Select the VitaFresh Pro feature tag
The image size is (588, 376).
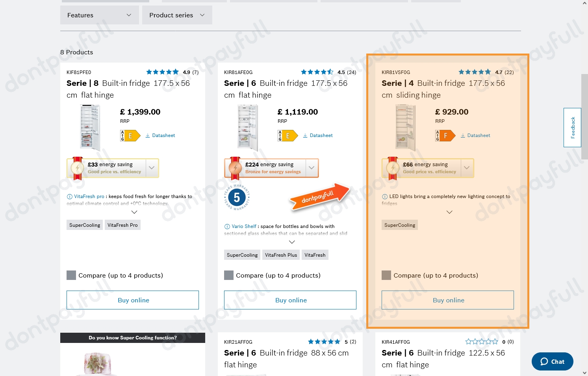(122, 225)
